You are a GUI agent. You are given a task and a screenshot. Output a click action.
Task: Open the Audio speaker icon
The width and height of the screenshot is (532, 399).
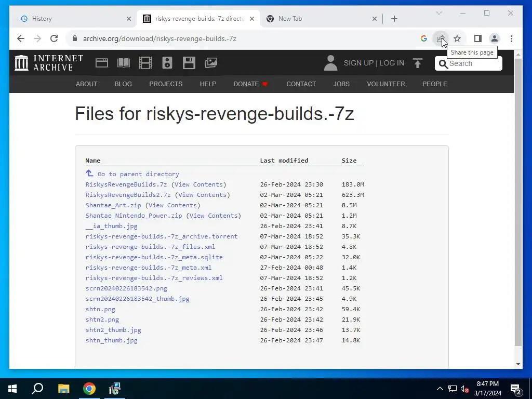(x=167, y=63)
